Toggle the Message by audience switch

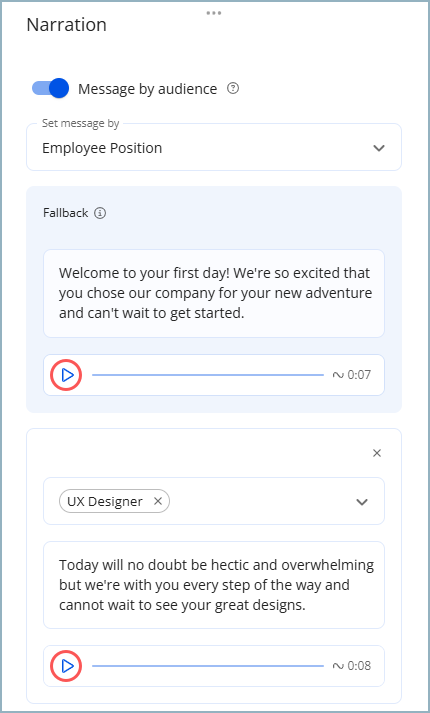click(50, 88)
